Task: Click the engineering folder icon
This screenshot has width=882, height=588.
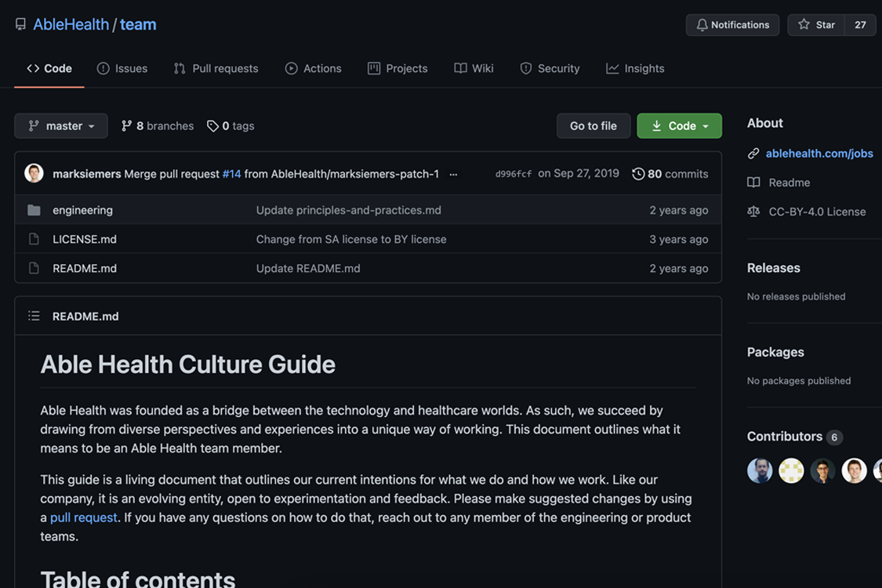Action: (34, 210)
